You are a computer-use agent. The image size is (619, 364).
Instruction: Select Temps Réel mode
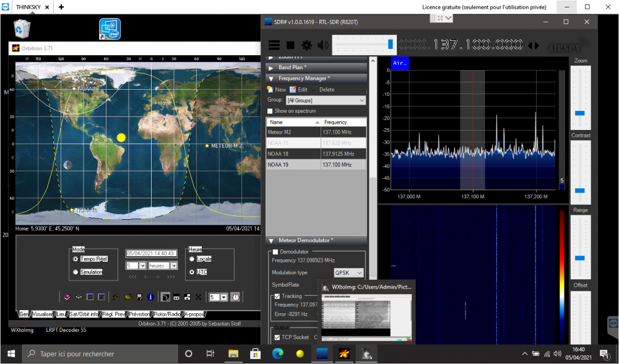tap(76, 259)
